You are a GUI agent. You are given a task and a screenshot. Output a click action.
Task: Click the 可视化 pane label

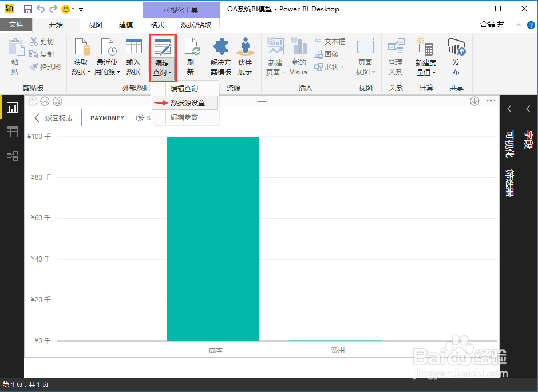(x=509, y=144)
